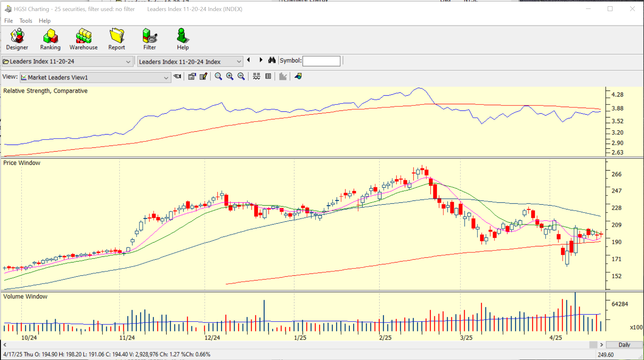The height and width of the screenshot is (360, 644).
Task: Go to previous security with left arrow
Action: tap(249, 60)
